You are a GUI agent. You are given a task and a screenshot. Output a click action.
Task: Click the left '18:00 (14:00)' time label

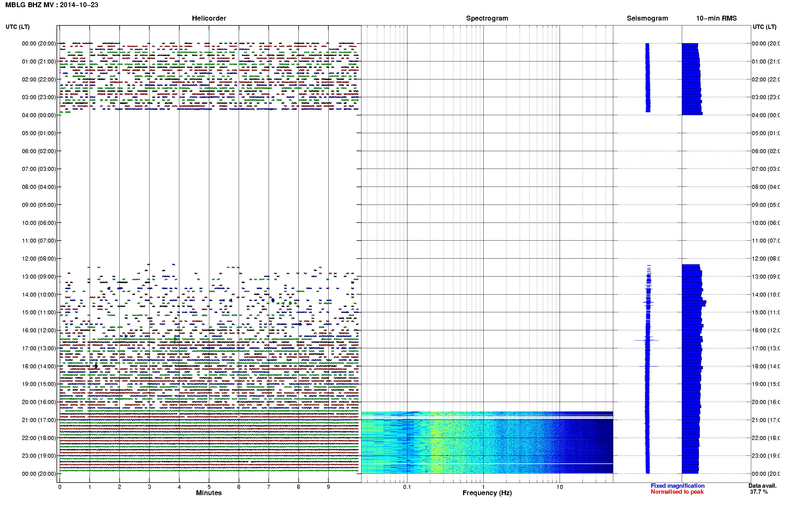pyautogui.click(x=39, y=366)
